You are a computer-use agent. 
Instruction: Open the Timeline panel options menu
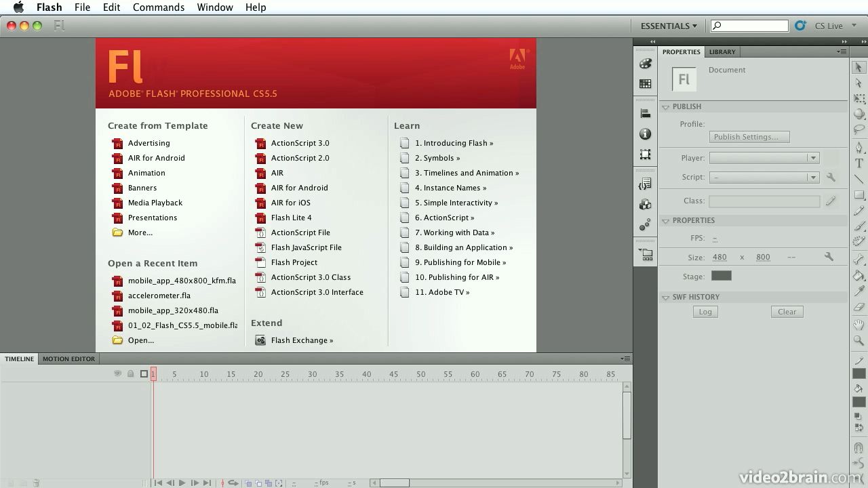tap(626, 359)
